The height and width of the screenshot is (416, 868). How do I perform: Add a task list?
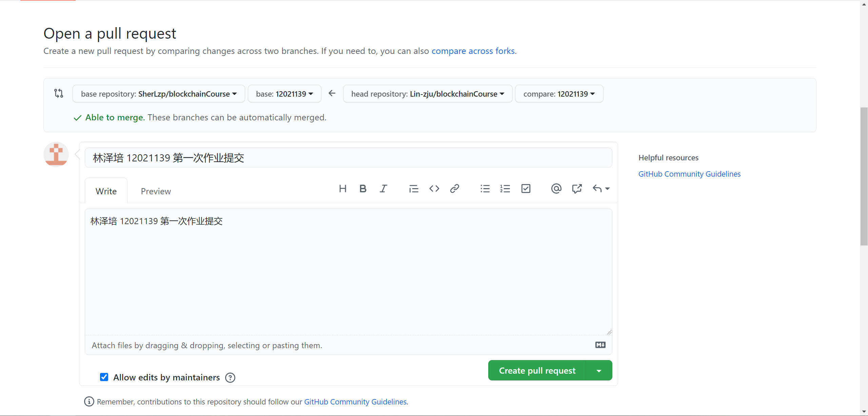[526, 189]
